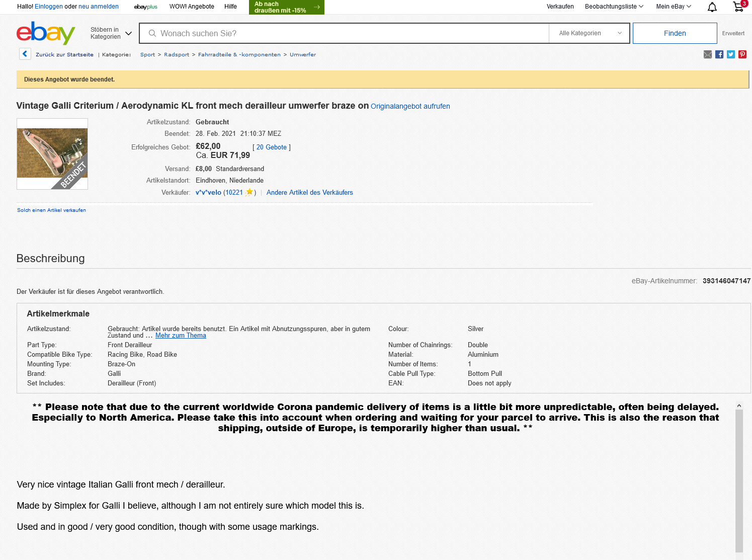Go to eBay logo homepage

tap(46, 33)
